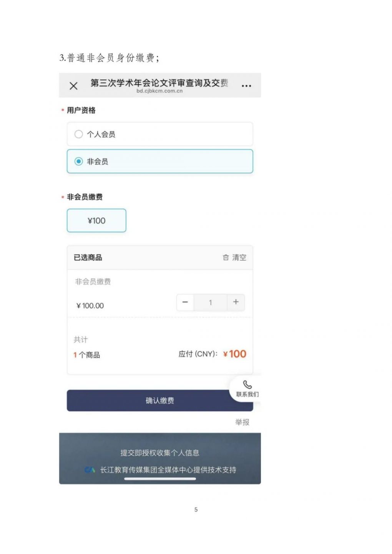Click the trash icon beside 清空
Viewport: 392px width, 554px height.
(x=226, y=258)
